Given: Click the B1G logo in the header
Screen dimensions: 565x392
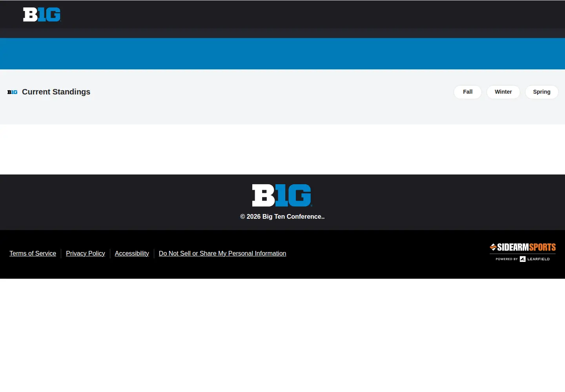Looking at the screenshot, I should click(x=42, y=15).
